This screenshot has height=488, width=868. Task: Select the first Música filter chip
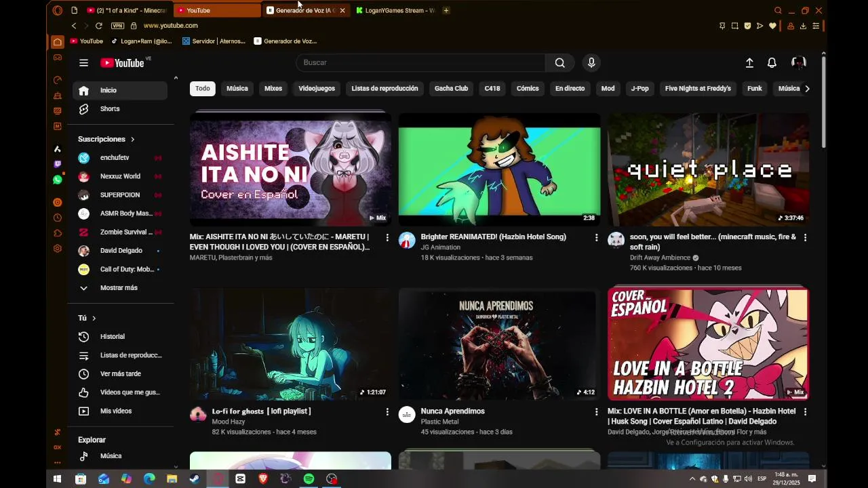pyautogui.click(x=237, y=88)
